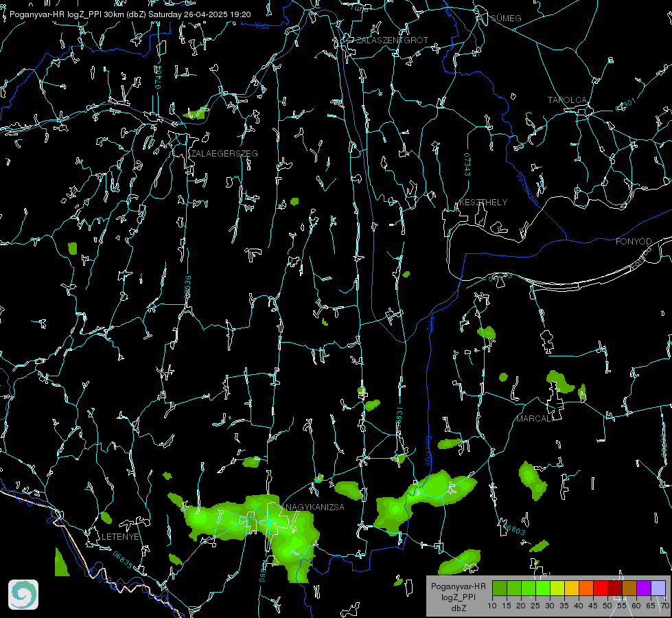Click the 'dbZ' unit label in legend

[458, 608]
